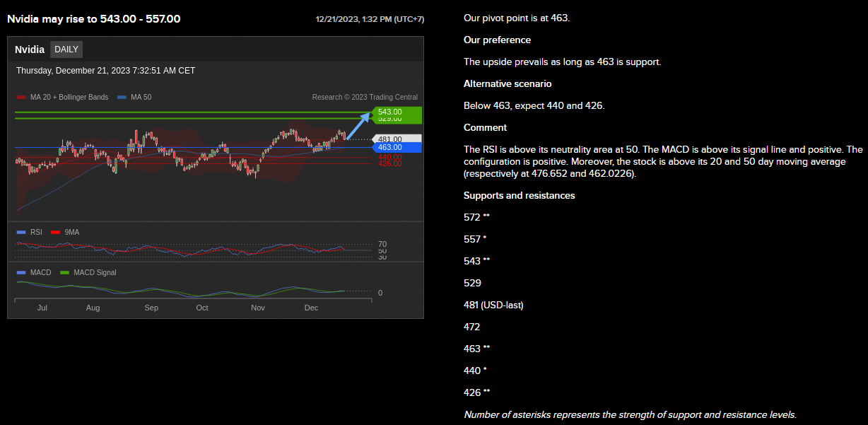Select the headline 'Nvidia may rise to 543.00 - 557.00'
Viewport: 868px width, 425px height.
pos(93,18)
